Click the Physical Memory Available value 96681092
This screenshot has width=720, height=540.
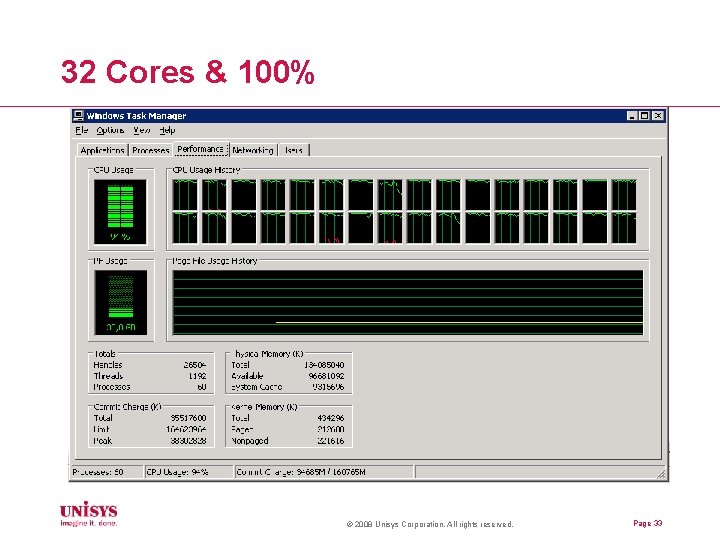tap(326, 376)
